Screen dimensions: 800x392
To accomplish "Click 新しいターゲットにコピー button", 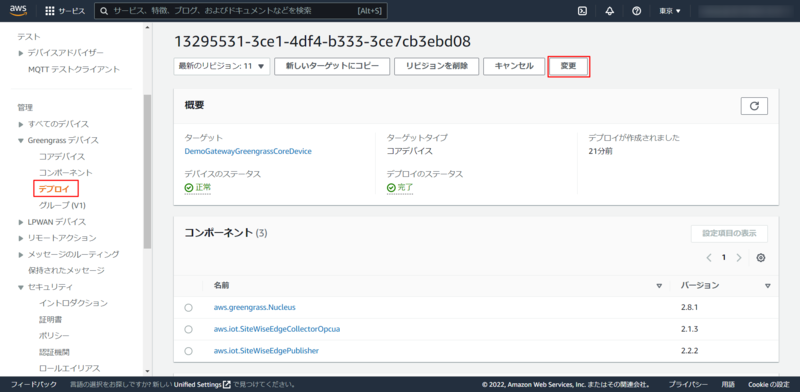I will click(x=332, y=66).
